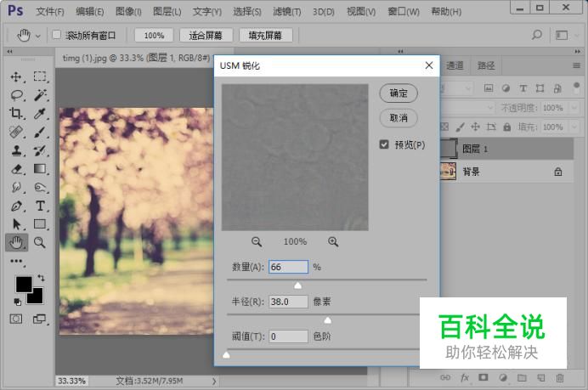Select the Type tool
This screenshot has height=390, width=588.
click(x=40, y=206)
